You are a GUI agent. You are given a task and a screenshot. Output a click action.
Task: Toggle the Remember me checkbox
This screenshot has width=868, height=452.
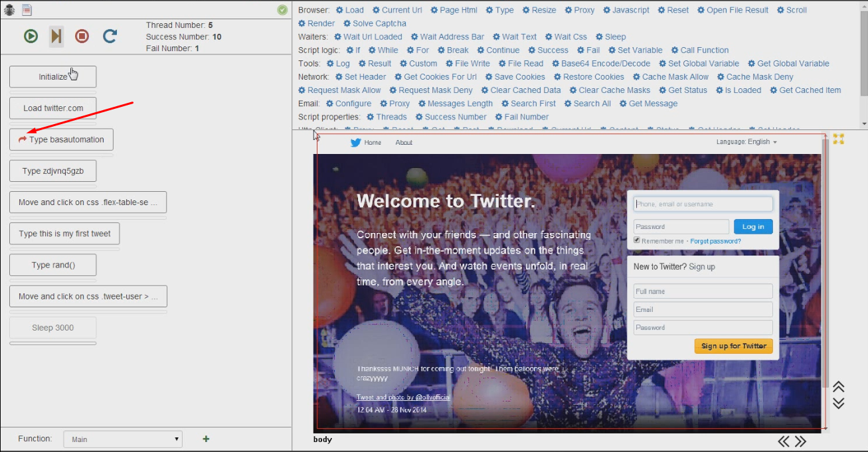point(638,240)
